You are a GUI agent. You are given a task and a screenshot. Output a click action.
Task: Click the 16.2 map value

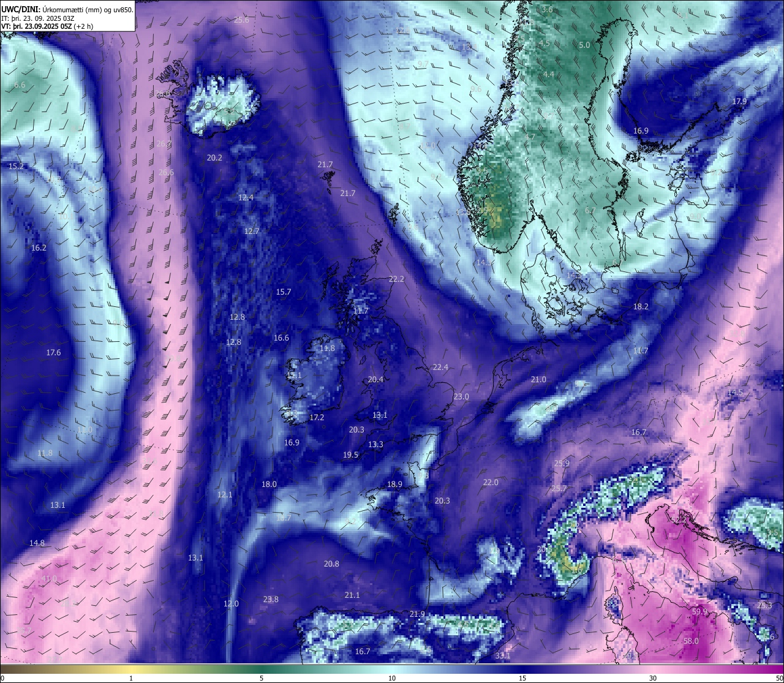pos(39,247)
